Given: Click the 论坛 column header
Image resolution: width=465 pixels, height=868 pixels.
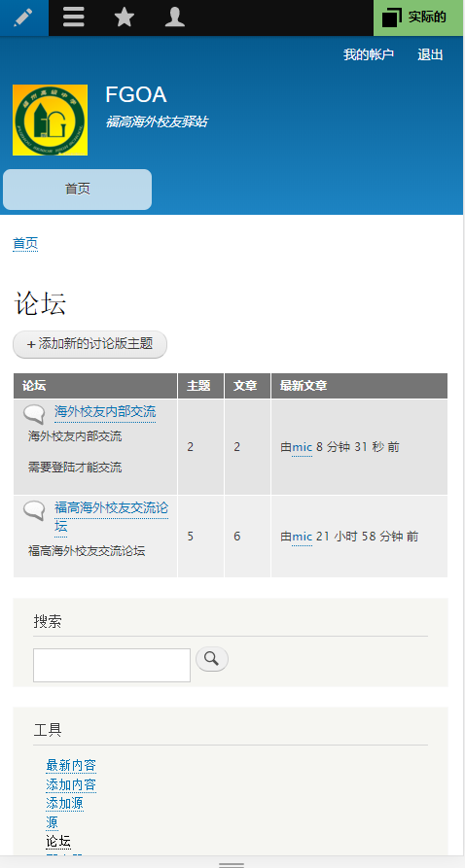Looking at the screenshot, I should [95, 386].
